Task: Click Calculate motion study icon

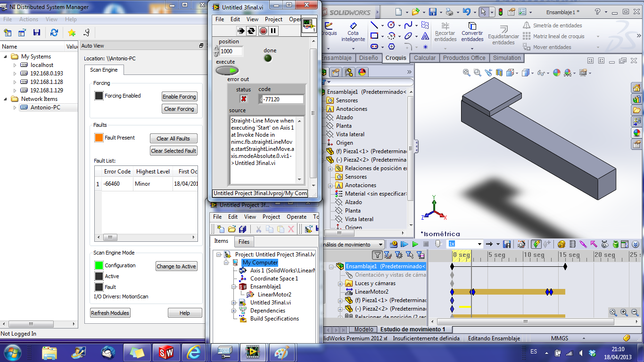Action: click(x=393, y=244)
